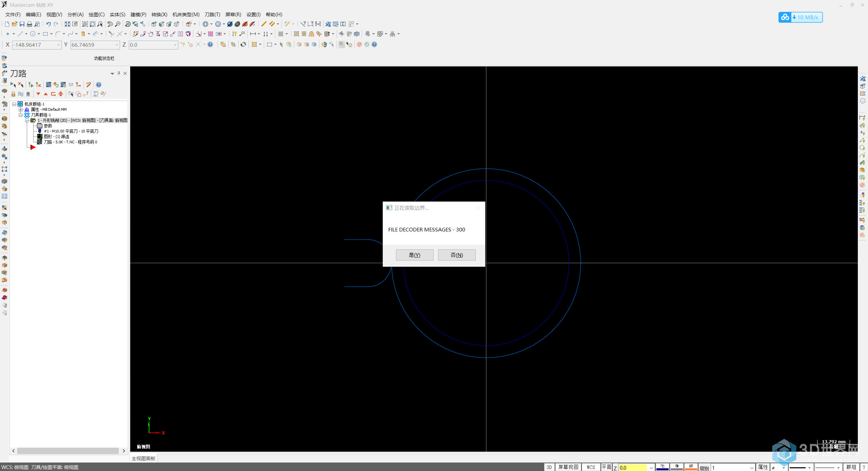Click the position insert arrow icon
This screenshot has height=471, width=868.
click(53, 94)
